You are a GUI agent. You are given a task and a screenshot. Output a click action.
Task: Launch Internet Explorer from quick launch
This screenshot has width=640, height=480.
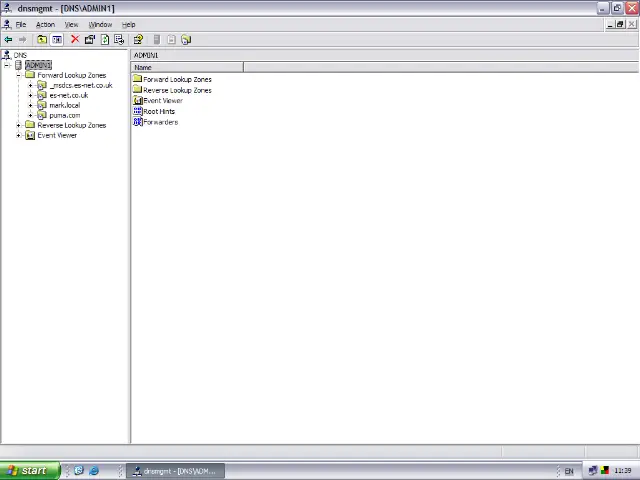(94, 471)
